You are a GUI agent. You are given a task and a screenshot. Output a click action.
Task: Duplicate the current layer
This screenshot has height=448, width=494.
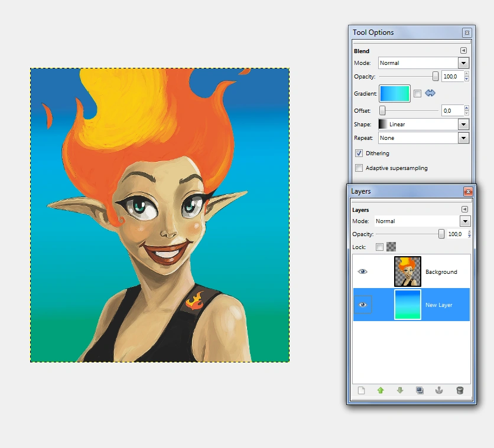pyautogui.click(x=420, y=390)
